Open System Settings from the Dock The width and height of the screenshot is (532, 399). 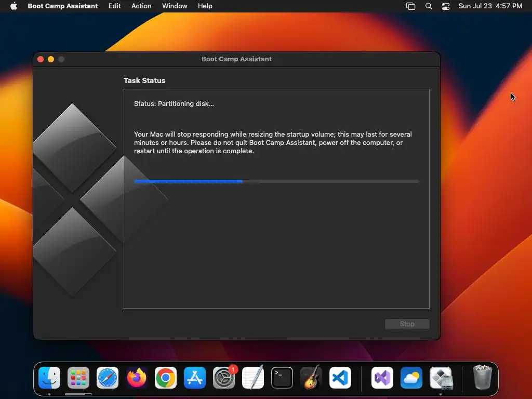pos(224,378)
